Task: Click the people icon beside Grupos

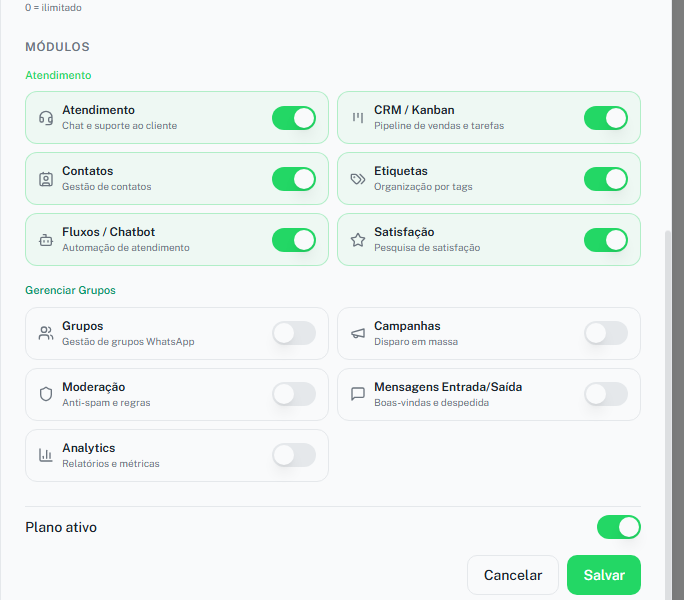Action: 46,334
